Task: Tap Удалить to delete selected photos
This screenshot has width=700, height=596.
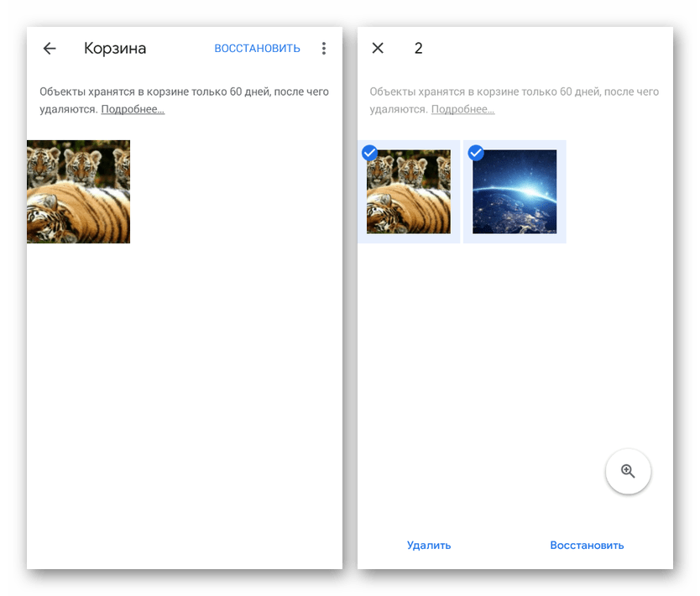Action: point(429,545)
